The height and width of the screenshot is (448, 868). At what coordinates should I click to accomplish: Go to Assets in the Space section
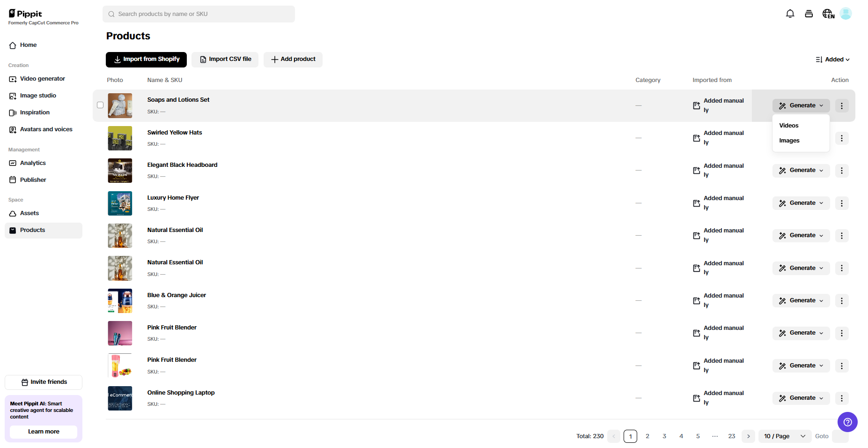pyautogui.click(x=29, y=213)
